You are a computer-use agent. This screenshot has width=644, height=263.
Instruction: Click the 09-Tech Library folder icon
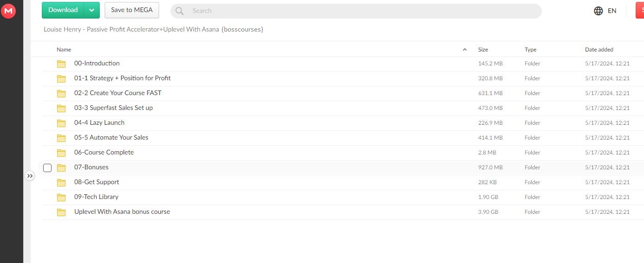[61, 197]
